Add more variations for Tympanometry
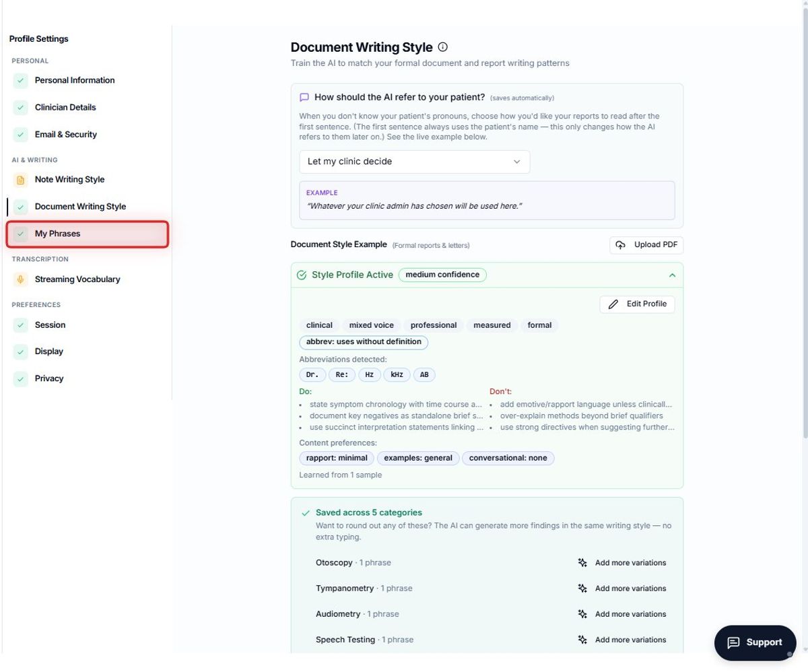 coord(622,589)
